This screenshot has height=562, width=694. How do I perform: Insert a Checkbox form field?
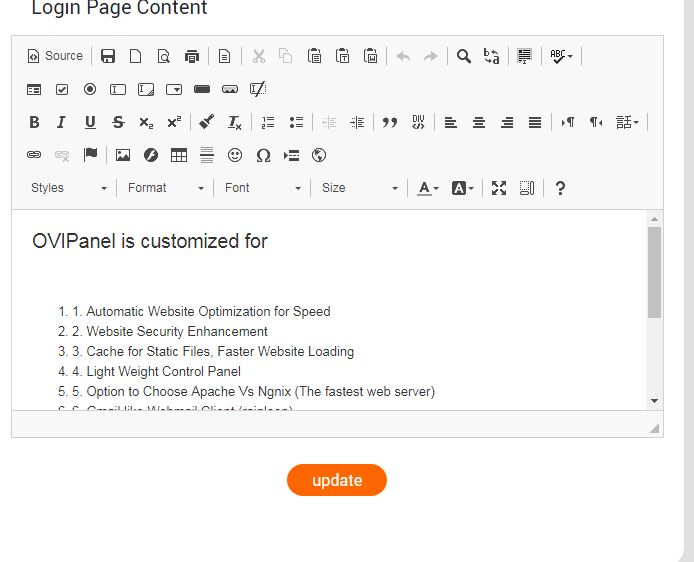pyautogui.click(x=62, y=89)
